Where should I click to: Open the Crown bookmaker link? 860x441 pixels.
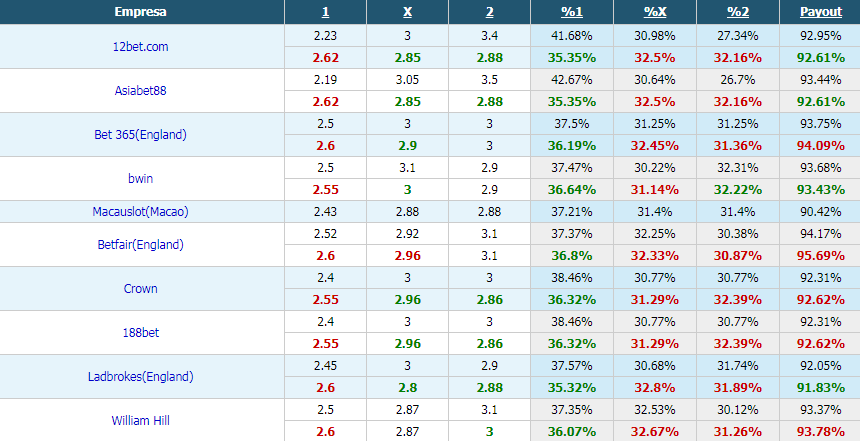coord(140,289)
